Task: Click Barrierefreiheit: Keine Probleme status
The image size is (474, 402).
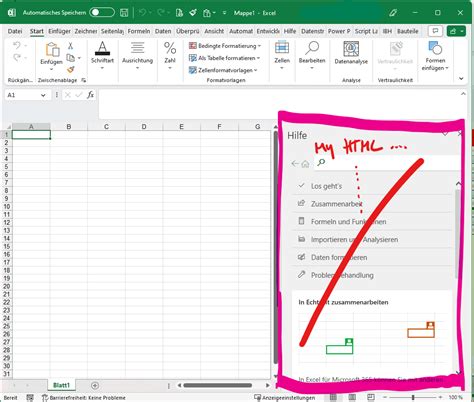Action: [83, 398]
